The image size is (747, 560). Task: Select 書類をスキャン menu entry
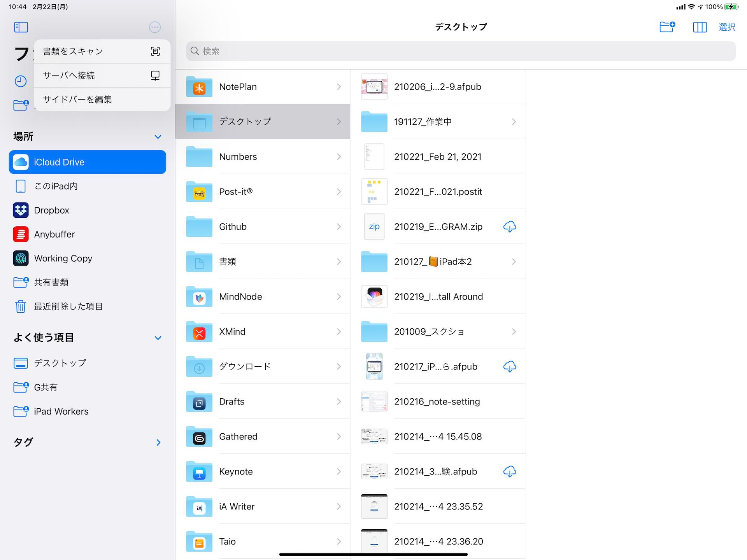[x=102, y=51]
